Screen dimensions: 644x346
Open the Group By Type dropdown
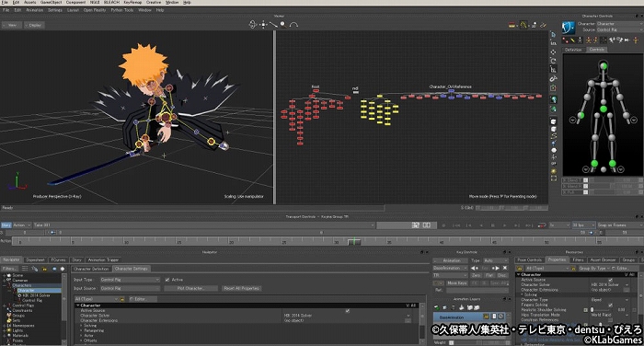pyautogui.click(x=594, y=269)
